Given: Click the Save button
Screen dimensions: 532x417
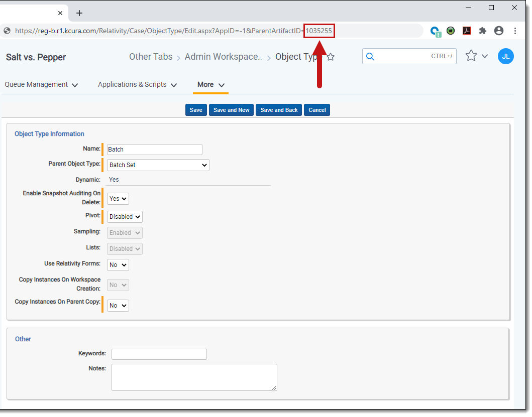Looking at the screenshot, I should pyautogui.click(x=196, y=110).
